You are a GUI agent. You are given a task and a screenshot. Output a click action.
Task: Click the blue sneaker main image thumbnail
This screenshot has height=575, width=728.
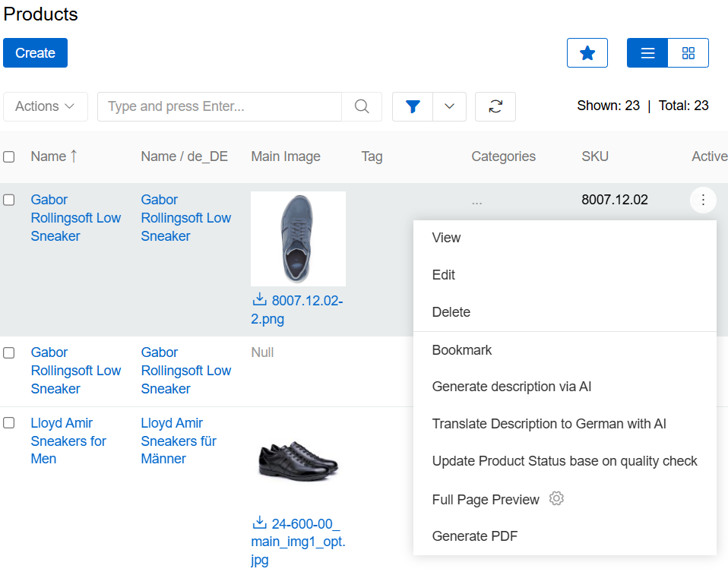(x=298, y=239)
